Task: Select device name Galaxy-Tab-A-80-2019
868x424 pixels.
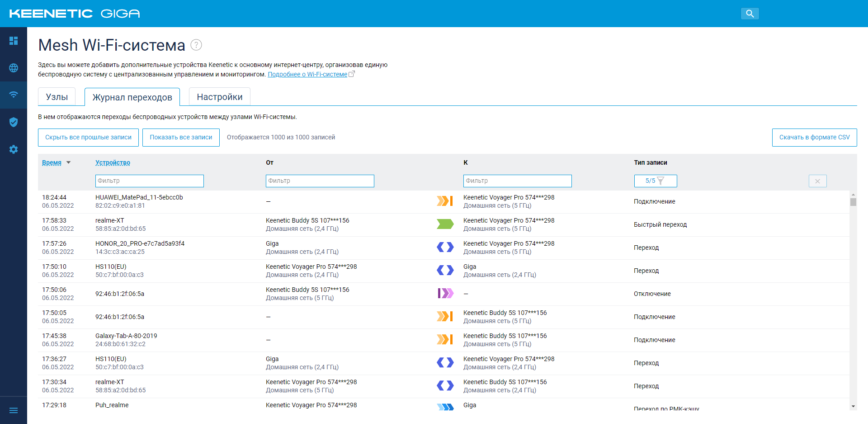Action: point(126,336)
